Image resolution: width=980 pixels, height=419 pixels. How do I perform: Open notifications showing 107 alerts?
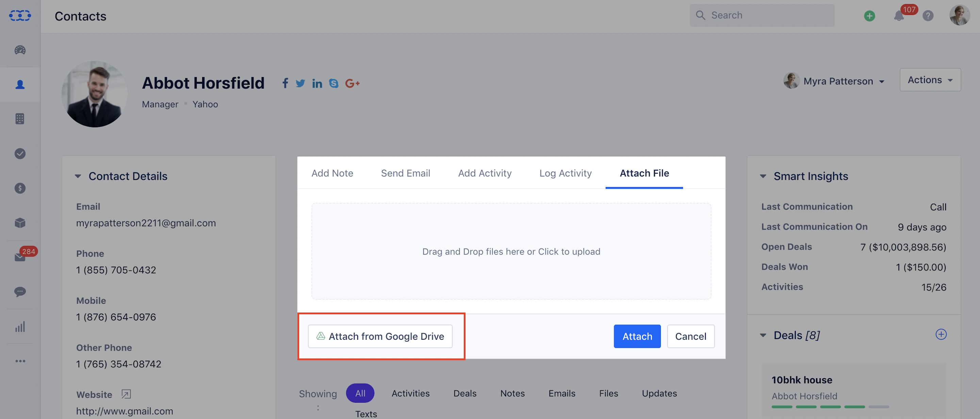[x=899, y=16]
